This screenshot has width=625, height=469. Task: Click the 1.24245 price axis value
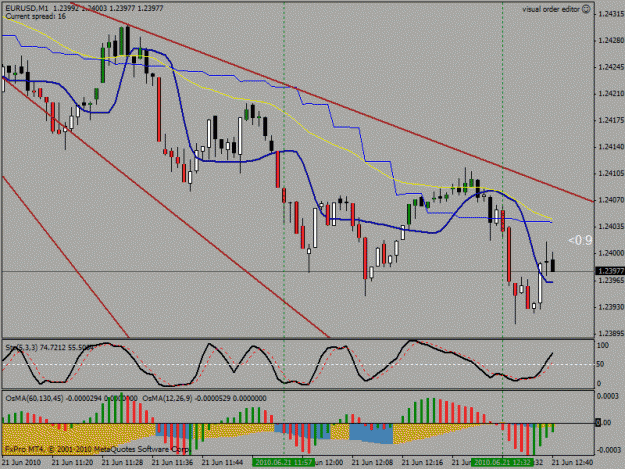pyautogui.click(x=611, y=67)
